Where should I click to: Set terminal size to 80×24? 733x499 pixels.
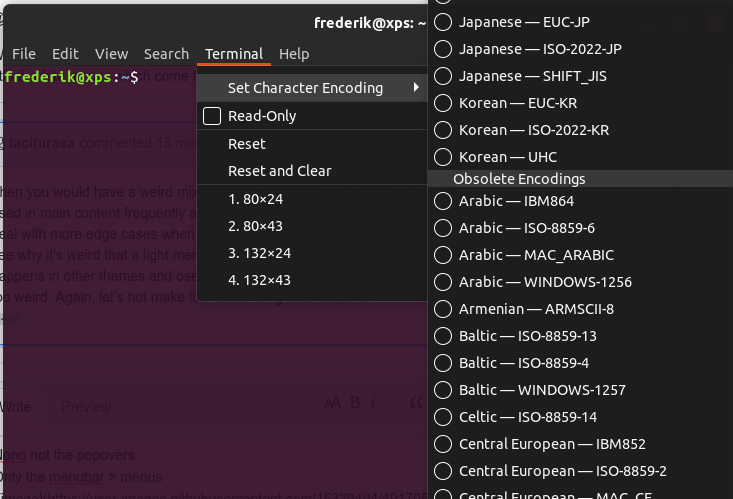pos(312,199)
